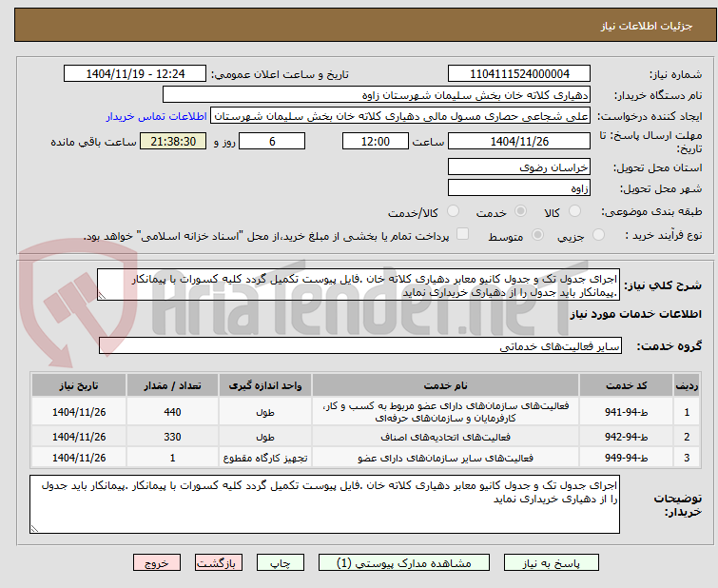
Task: Click the delivery province خراسان رضوی field
Action: (x=519, y=167)
